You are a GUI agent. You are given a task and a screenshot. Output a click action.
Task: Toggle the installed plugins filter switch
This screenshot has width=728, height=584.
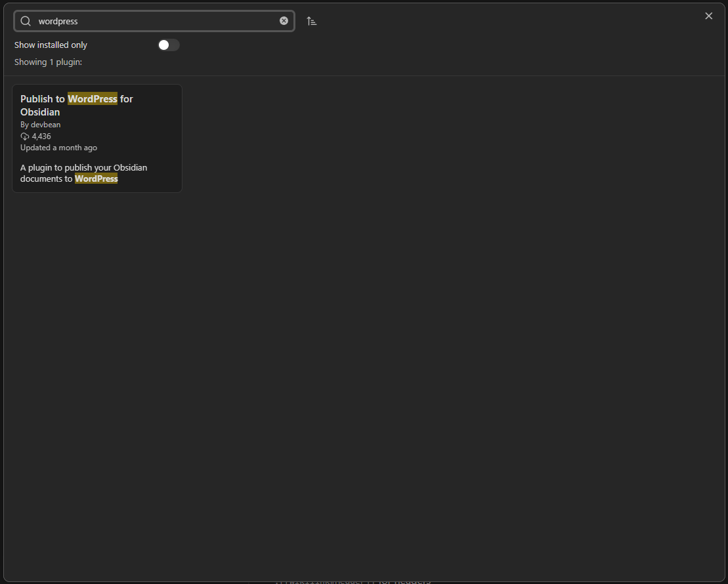point(168,45)
